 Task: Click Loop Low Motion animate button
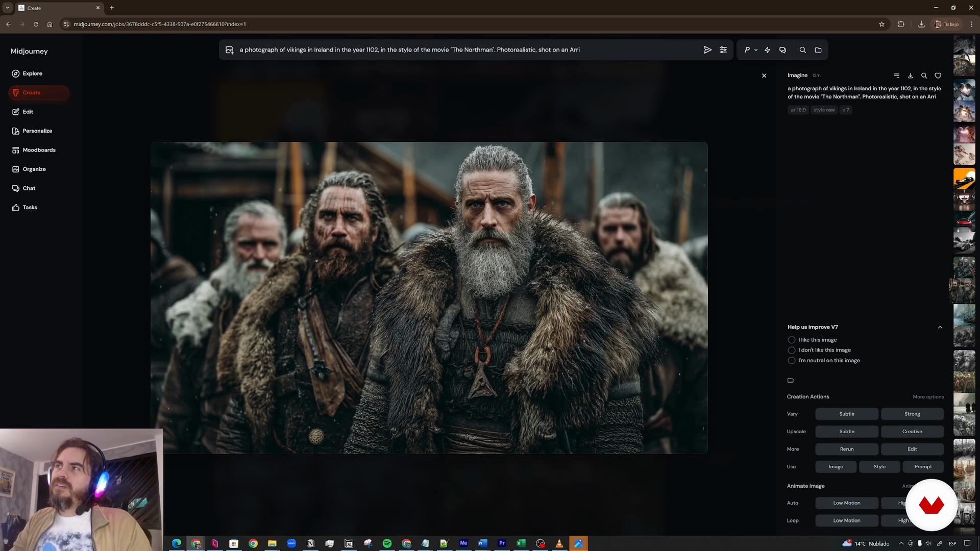(847, 521)
